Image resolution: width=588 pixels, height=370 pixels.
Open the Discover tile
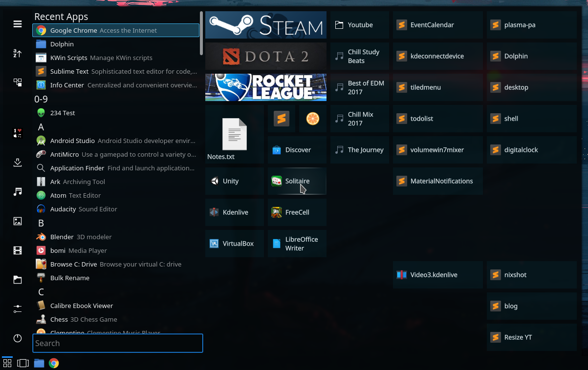(297, 150)
